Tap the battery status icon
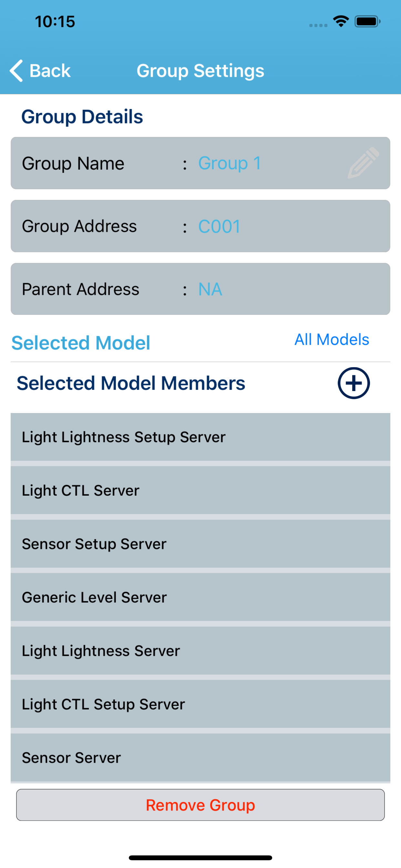 click(367, 22)
